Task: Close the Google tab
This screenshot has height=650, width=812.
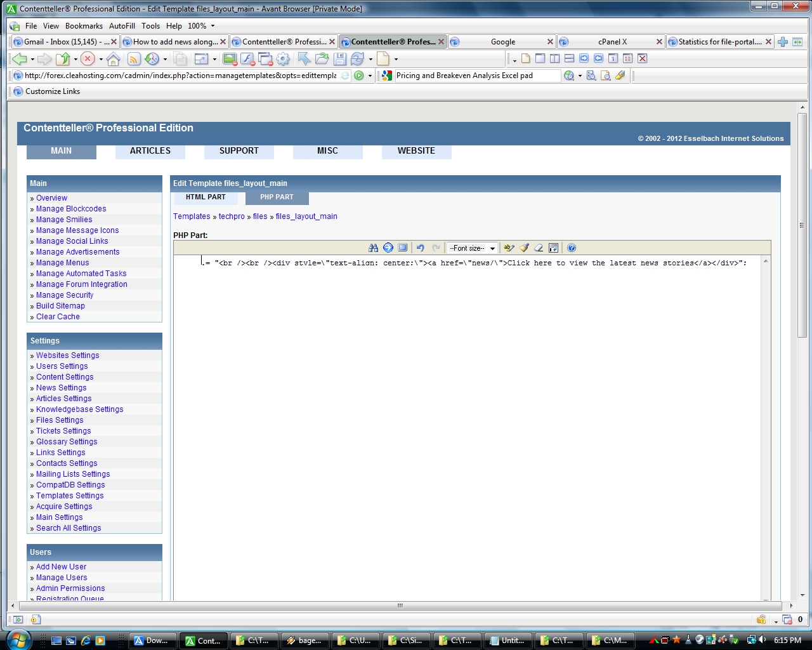Action: click(x=550, y=42)
